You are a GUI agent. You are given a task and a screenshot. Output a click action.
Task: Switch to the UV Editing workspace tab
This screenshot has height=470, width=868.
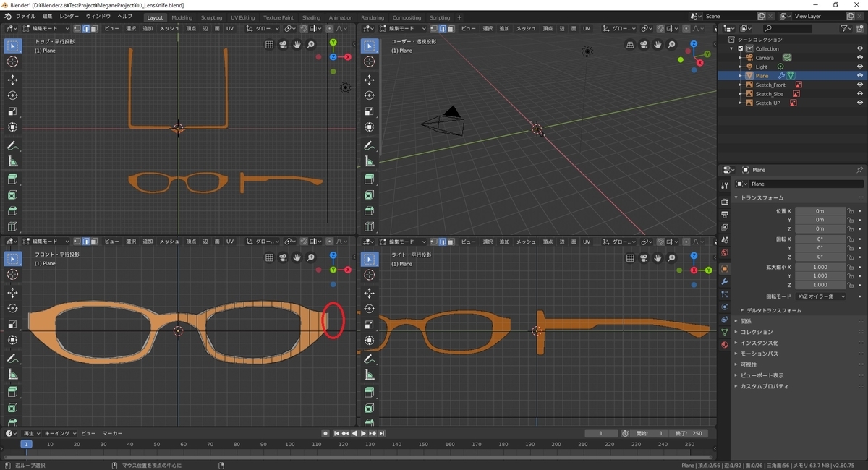(x=243, y=17)
